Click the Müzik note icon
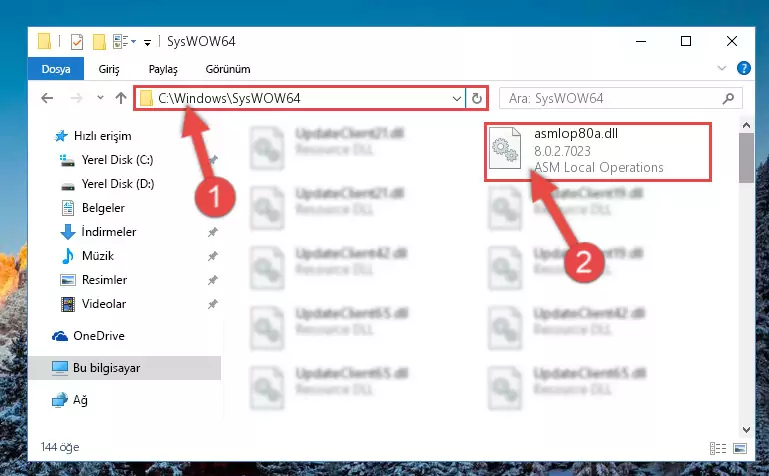769x476 pixels. click(x=67, y=256)
